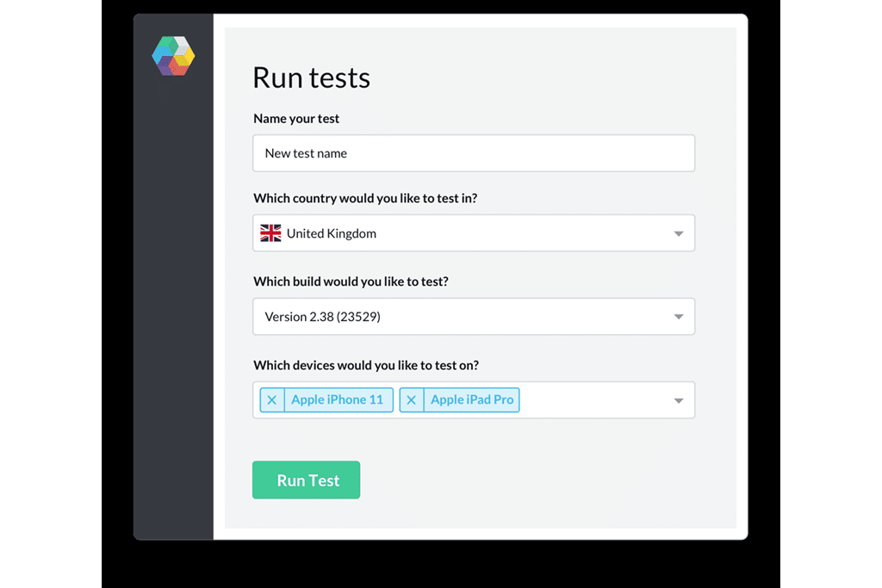Click the Which country would you like label
The height and width of the screenshot is (588, 882).
tap(365, 198)
